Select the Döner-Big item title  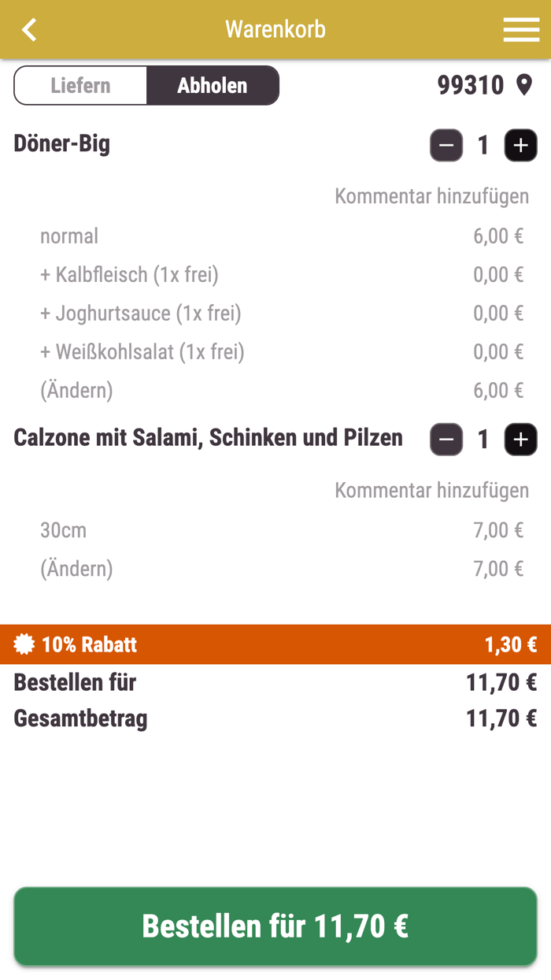[61, 144]
